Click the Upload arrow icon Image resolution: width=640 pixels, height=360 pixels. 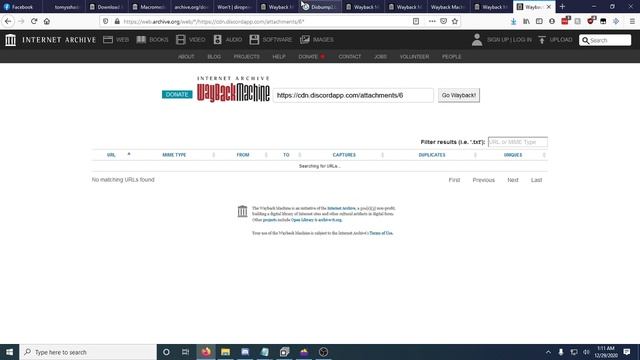click(542, 40)
